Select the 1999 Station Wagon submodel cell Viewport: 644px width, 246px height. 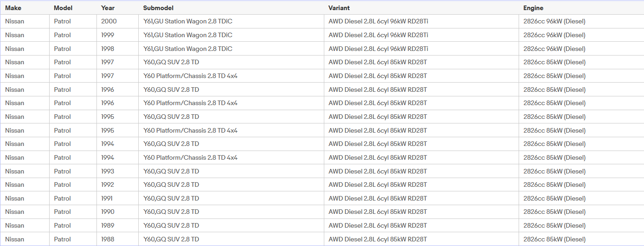[232, 35]
